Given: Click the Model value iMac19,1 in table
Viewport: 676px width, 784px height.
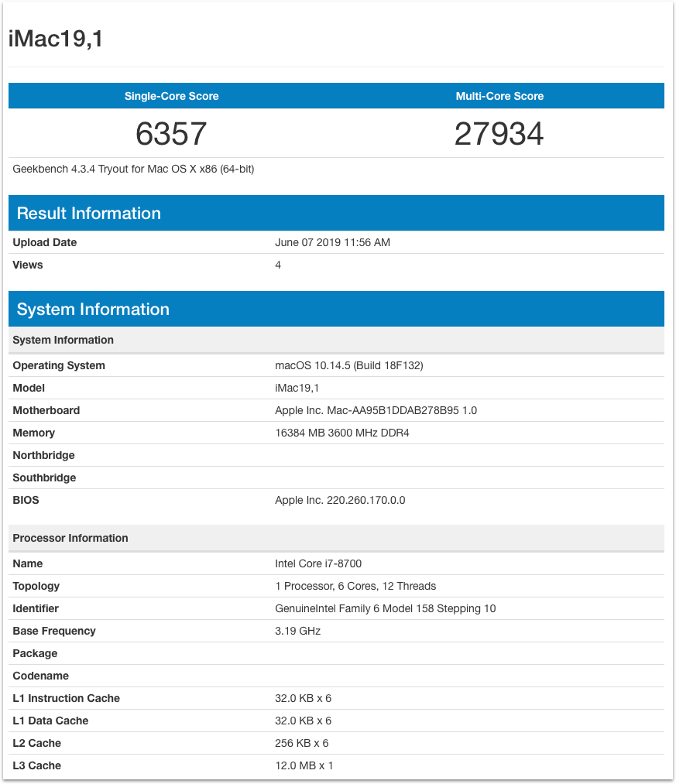Looking at the screenshot, I should 297,388.
